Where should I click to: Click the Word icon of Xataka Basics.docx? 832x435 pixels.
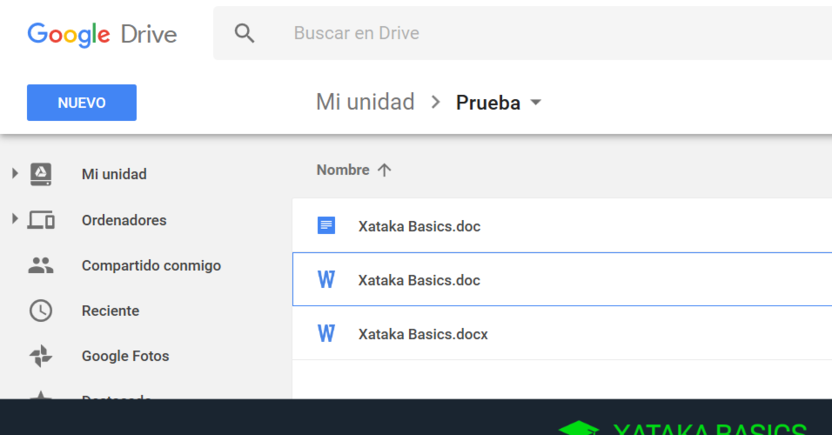pos(326,334)
